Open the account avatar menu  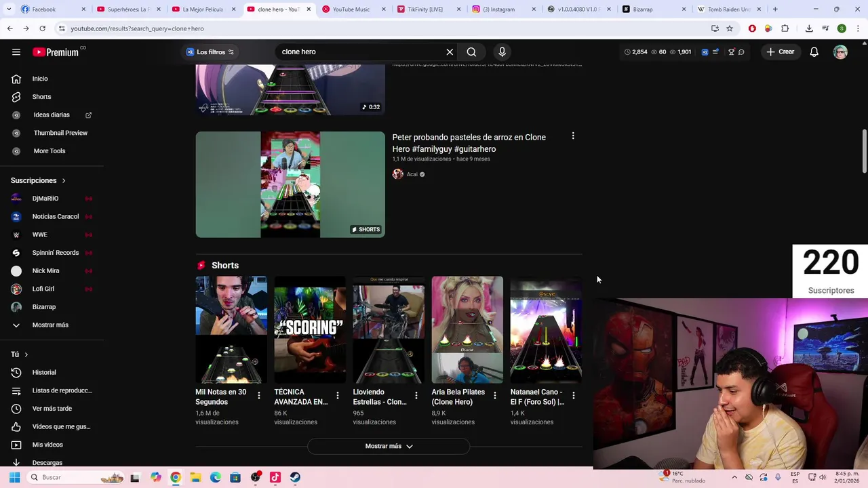(840, 52)
